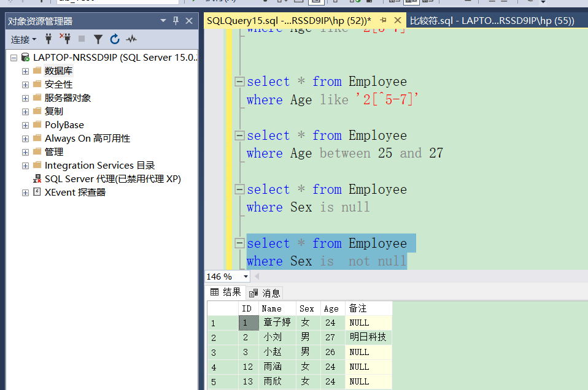Click the Name cell 小赵
This screenshot has width=588, height=390.
tap(277, 352)
